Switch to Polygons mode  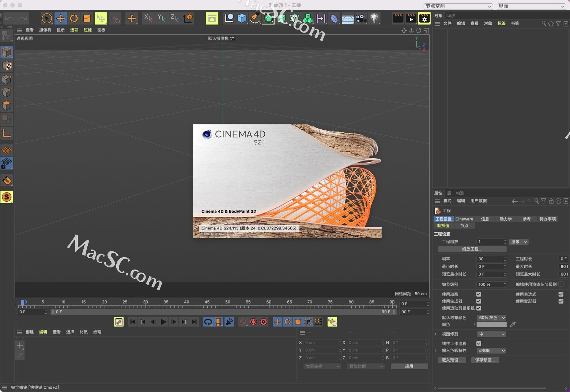point(7,106)
